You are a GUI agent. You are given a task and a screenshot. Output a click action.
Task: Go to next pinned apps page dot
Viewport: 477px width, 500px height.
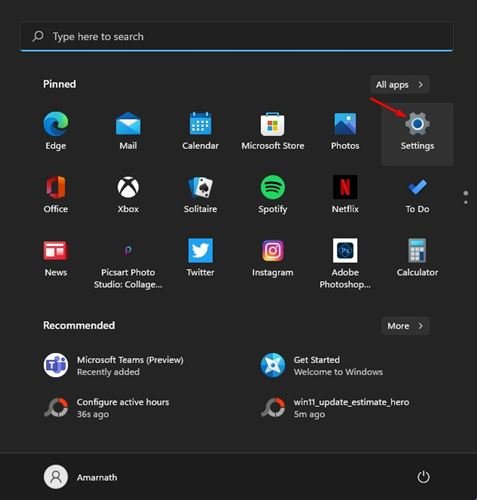tap(466, 202)
